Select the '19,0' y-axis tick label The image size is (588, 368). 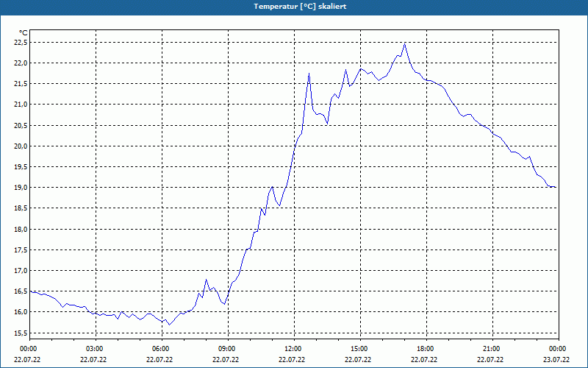click(x=21, y=188)
